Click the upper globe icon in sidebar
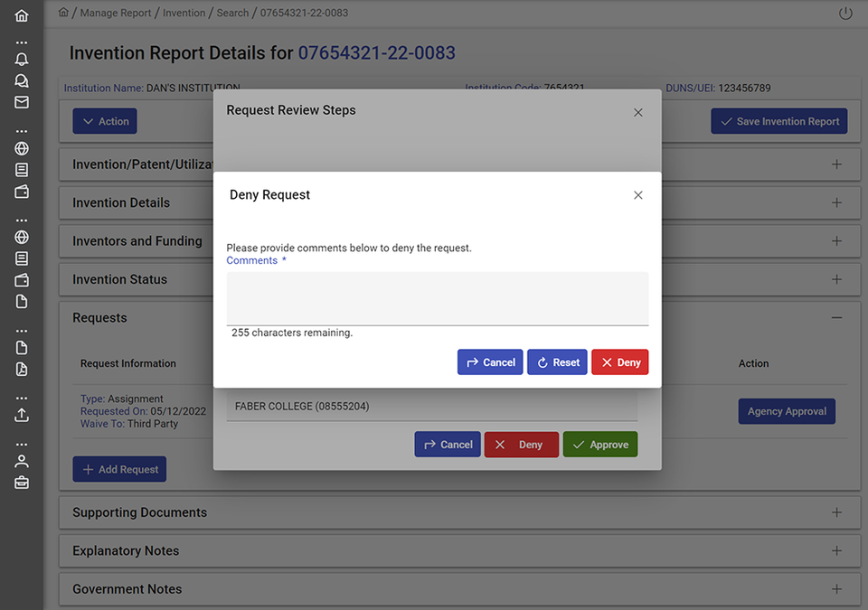This screenshot has width=868, height=610. coord(21,148)
